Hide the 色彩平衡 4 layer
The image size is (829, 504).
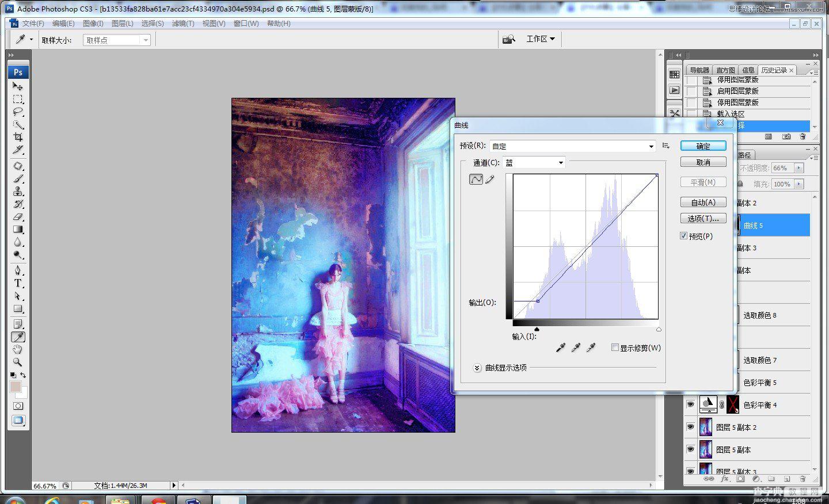pyautogui.click(x=690, y=404)
